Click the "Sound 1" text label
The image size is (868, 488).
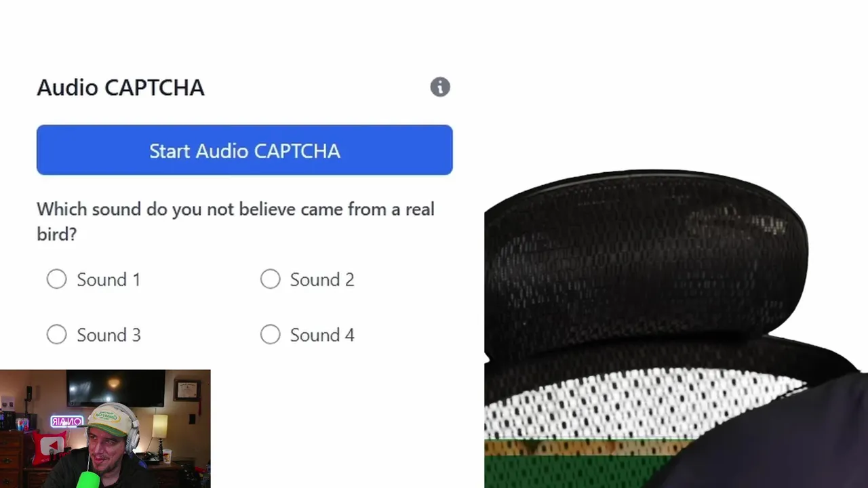click(108, 280)
